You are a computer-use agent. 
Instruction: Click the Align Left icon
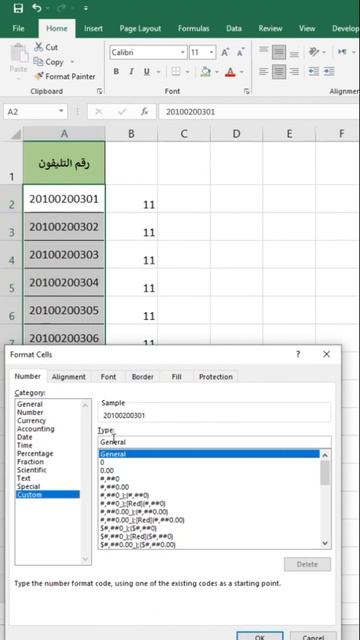pyautogui.click(x=264, y=72)
